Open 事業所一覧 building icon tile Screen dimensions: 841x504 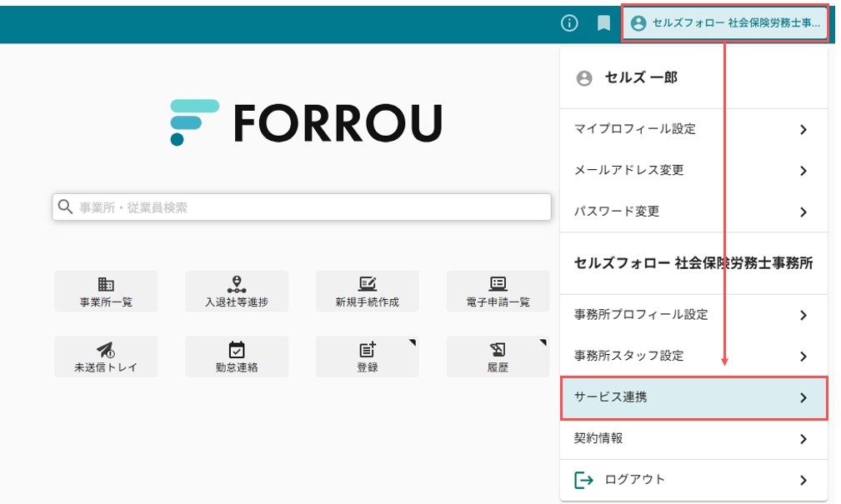click(106, 291)
